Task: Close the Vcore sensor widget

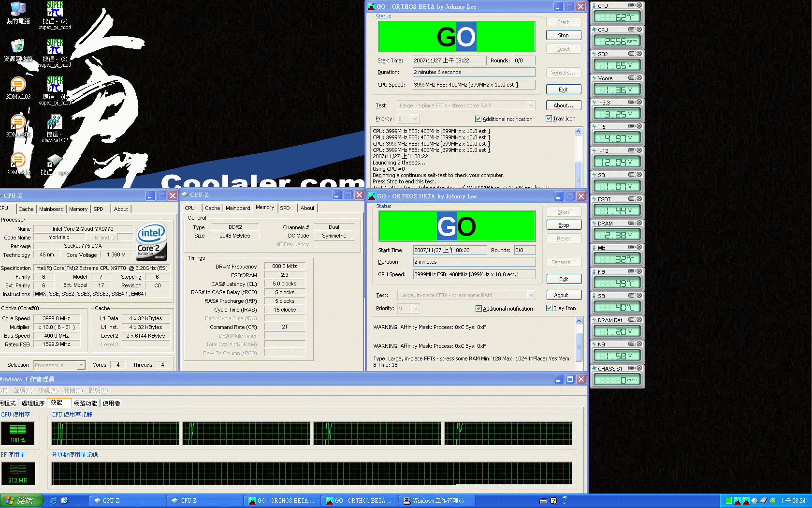Action: tap(639, 78)
